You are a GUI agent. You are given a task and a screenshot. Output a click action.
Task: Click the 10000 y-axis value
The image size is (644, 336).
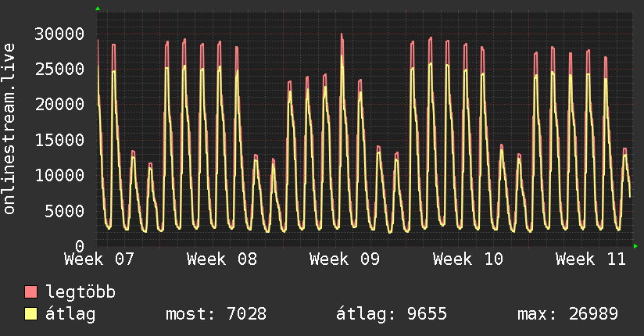click(x=59, y=175)
